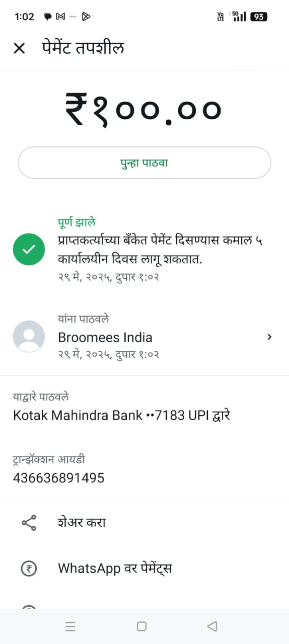The height and width of the screenshot is (644, 289).
Task: Tap the battery indicator in status bar
Action: [259, 17]
